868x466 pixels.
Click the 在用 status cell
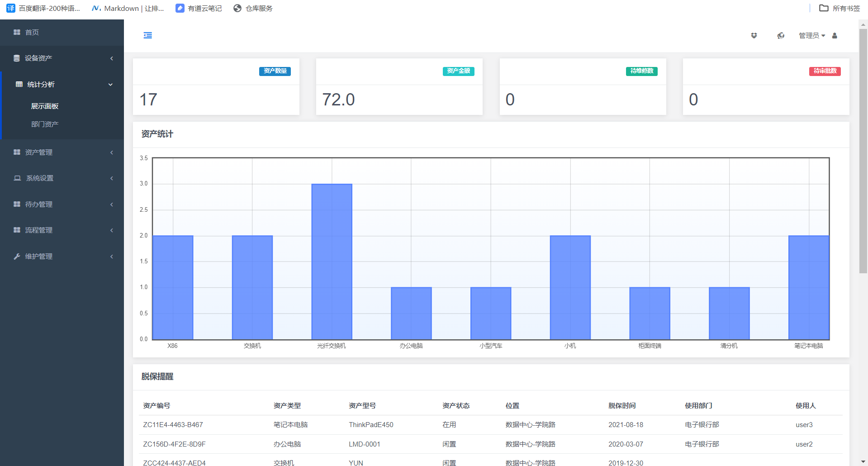click(x=449, y=425)
